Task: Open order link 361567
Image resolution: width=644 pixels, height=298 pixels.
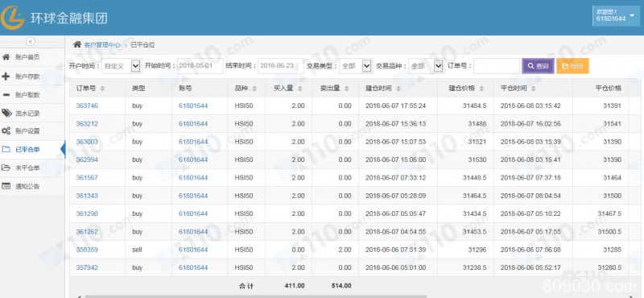Action: coord(87,177)
